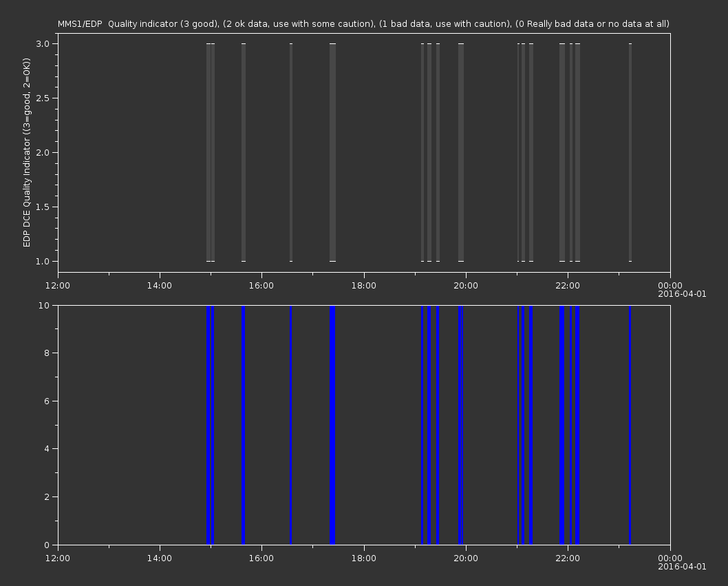Select the gray bar near 15:40 in upper plot
728x586 pixels.
(x=244, y=152)
